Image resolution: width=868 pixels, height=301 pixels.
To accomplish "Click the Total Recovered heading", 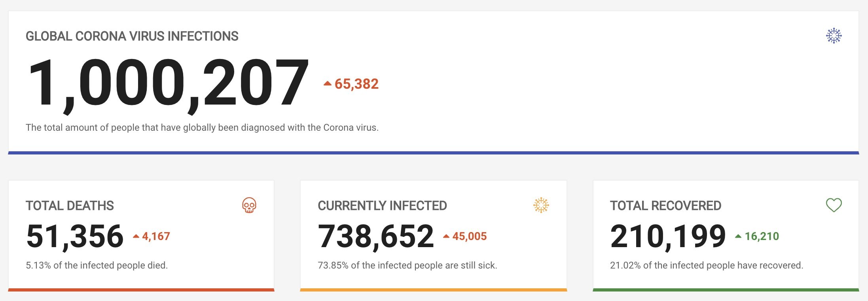I will click(x=665, y=206).
